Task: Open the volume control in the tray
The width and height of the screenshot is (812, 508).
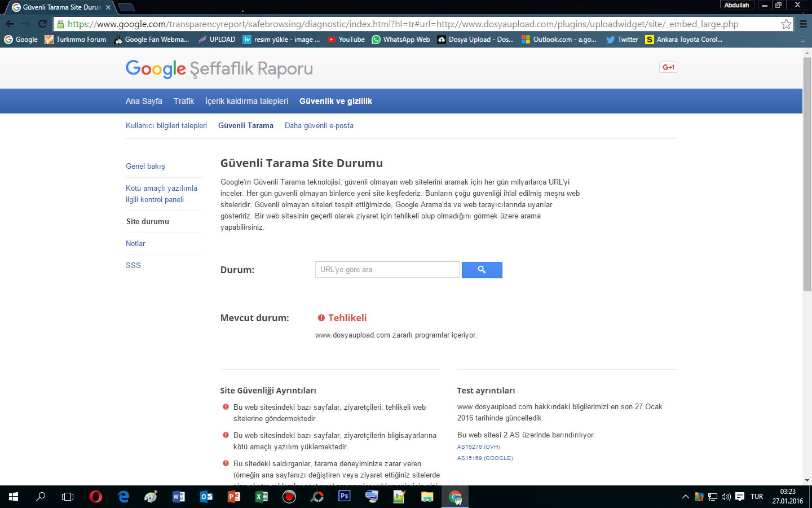Action: point(726,497)
